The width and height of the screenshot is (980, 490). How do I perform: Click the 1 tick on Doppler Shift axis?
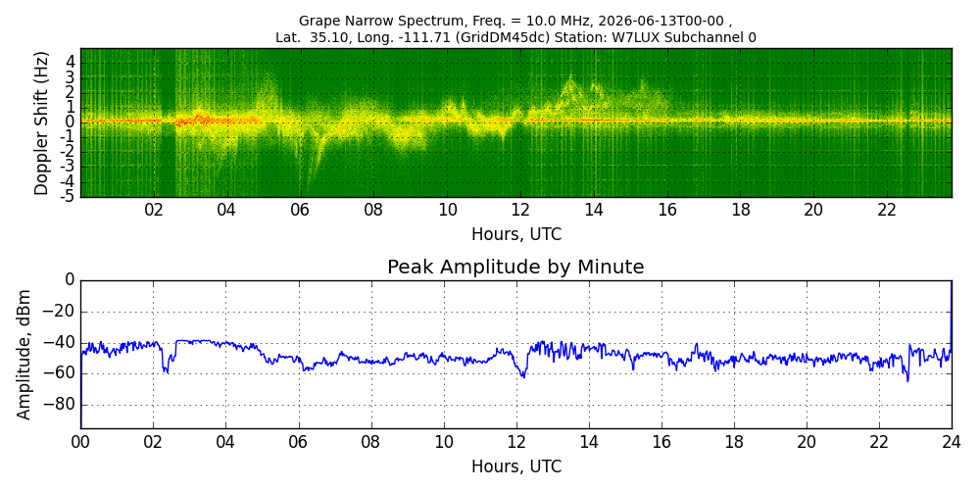(x=72, y=108)
